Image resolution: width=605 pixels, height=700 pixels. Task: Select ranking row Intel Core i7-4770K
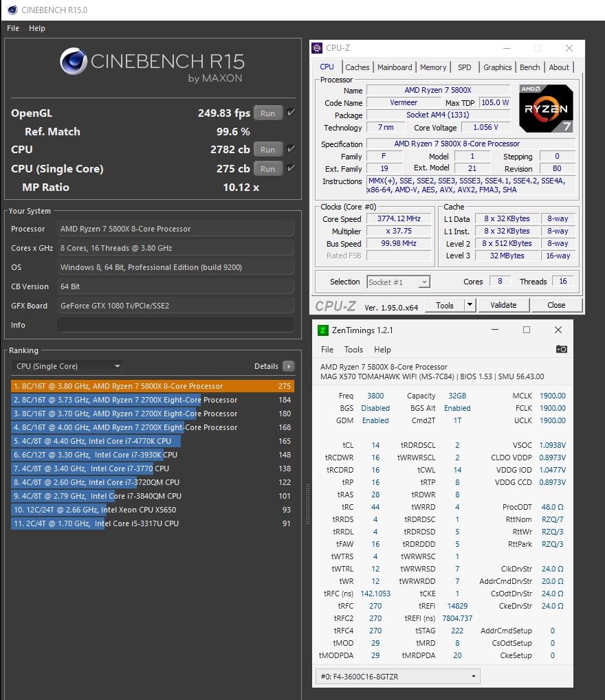[x=153, y=441]
